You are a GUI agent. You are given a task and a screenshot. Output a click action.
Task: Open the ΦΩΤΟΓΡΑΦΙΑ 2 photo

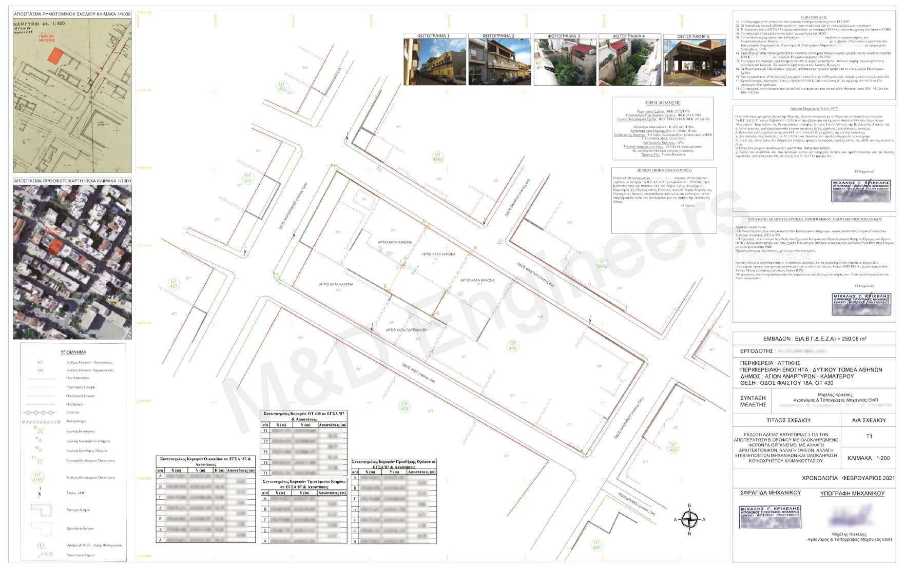[x=499, y=62]
